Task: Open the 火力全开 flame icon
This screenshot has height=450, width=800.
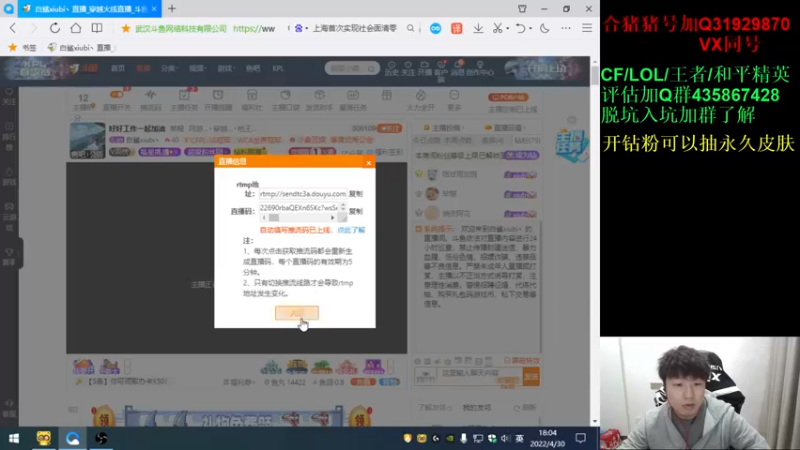Action: (421, 100)
